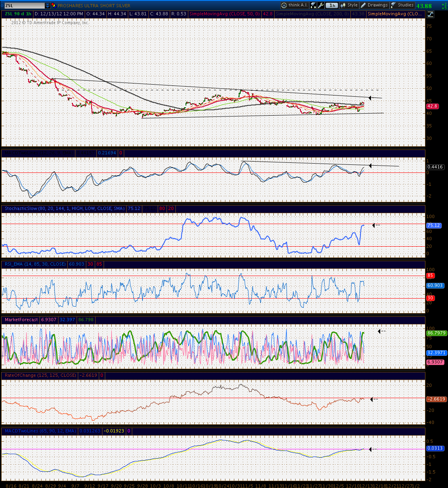Click the ZSL symbol input field
Screen dimensions: 448x488
point(24,6)
